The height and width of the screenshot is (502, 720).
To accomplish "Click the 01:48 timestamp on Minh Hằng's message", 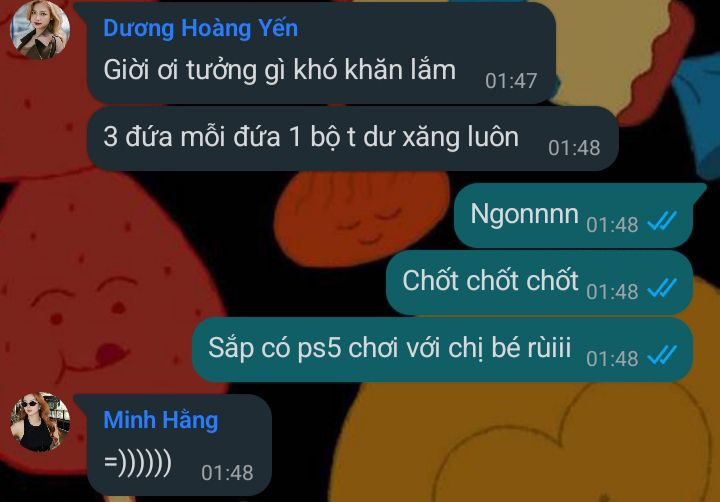I will tap(227, 473).
